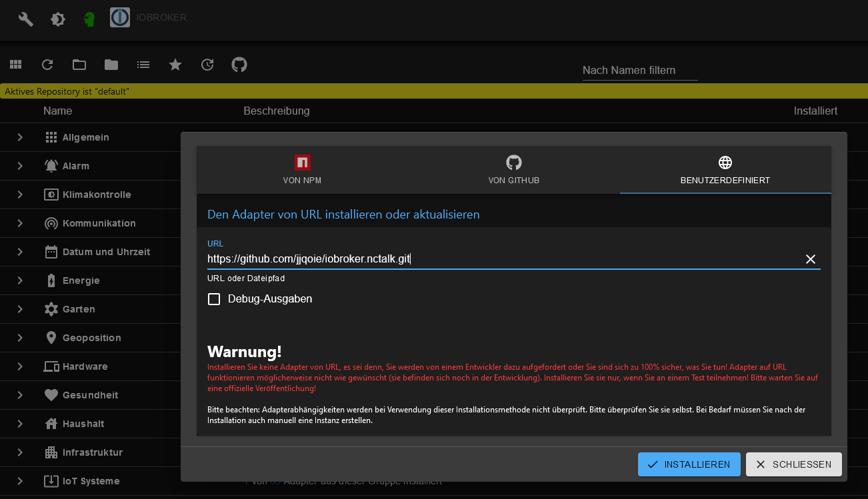Click the Infrastruktur building icon
Viewport: 868px width, 499px height.
tap(51, 452)
